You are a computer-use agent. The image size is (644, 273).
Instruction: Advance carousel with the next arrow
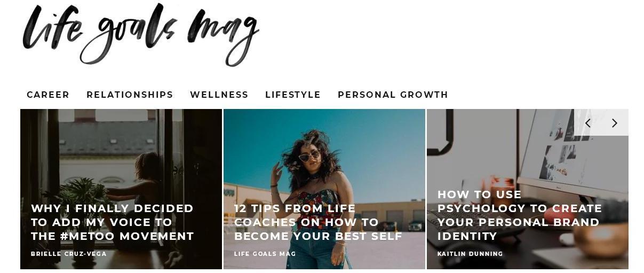coord(615,123)
